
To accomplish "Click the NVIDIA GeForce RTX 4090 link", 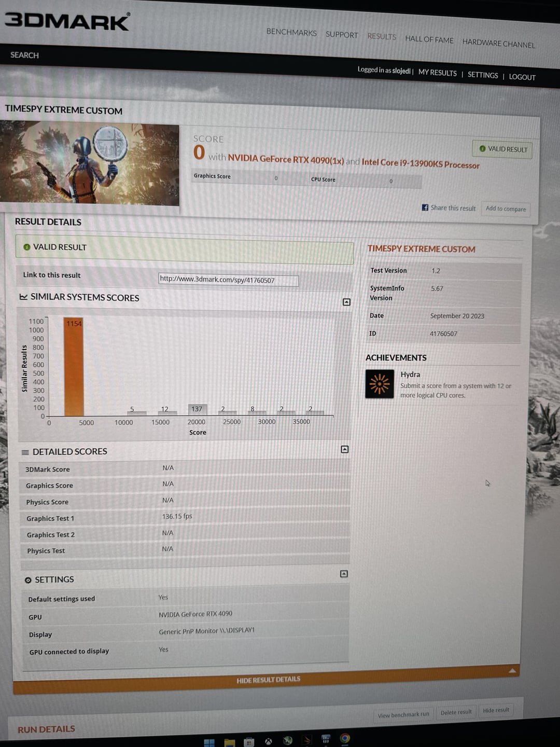I will [286, 159].
